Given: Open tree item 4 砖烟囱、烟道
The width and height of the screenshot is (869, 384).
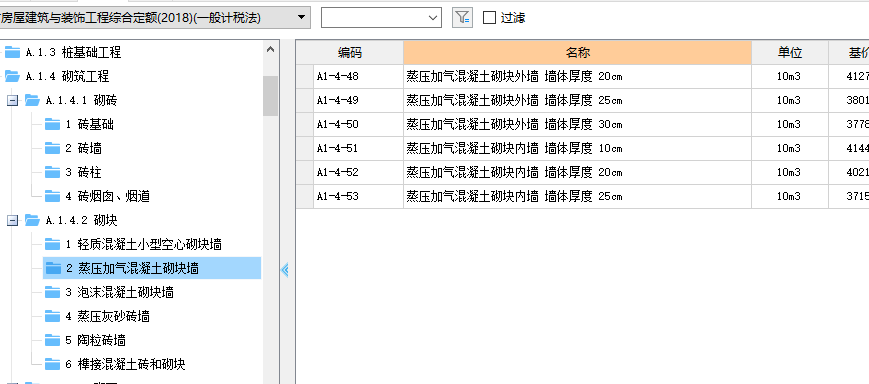Looking at the screenshot, I should pos(108,196).
